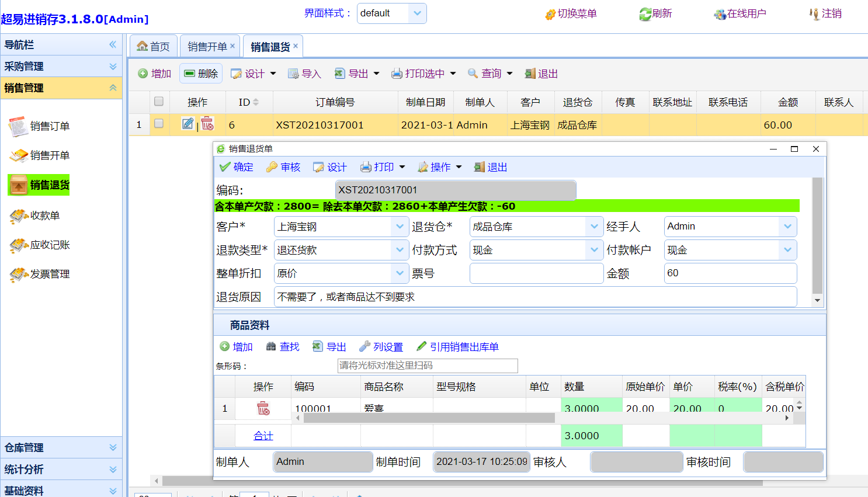Open 退款类型 dropdown
Screen dimensions: 868x497
[x=400, y=250]
